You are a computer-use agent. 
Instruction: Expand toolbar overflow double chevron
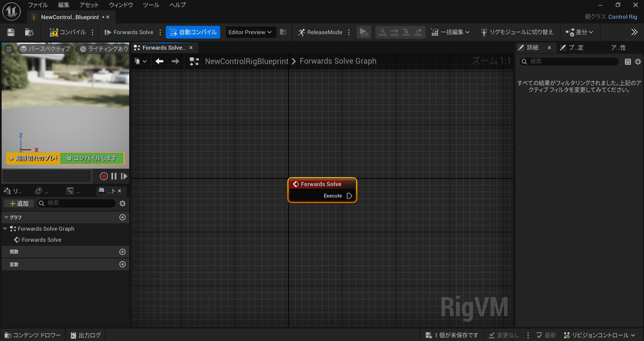634,32
